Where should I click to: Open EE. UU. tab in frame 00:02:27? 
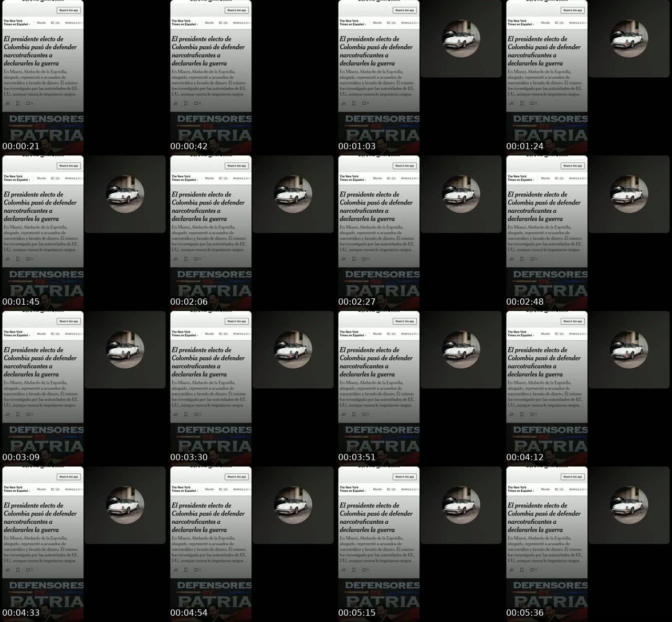392,178
